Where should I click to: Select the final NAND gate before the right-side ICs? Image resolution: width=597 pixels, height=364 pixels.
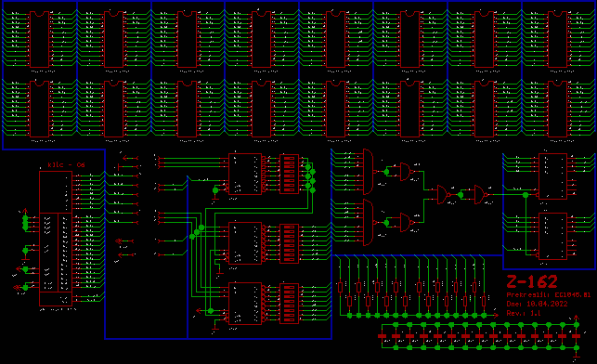481,195
